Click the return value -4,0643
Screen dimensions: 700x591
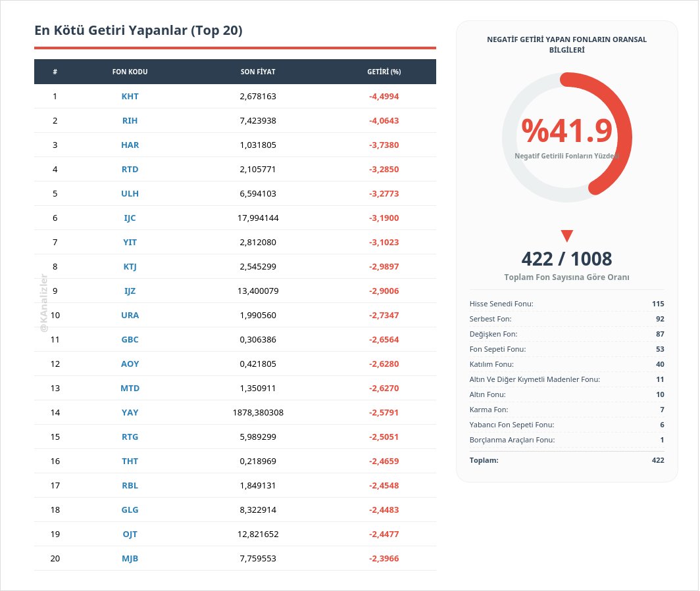[x=384, y=121]
